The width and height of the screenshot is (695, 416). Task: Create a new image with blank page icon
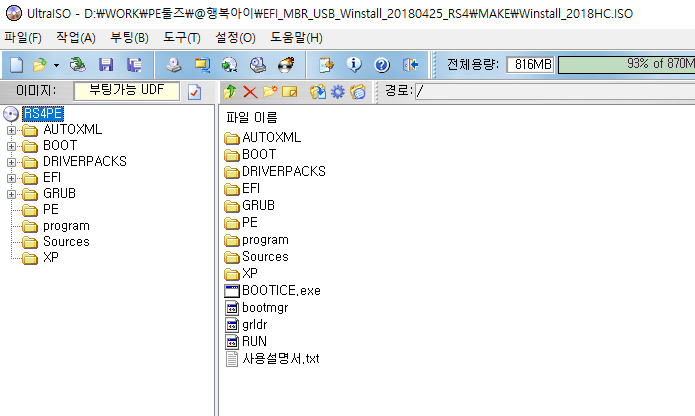[16, 65]
